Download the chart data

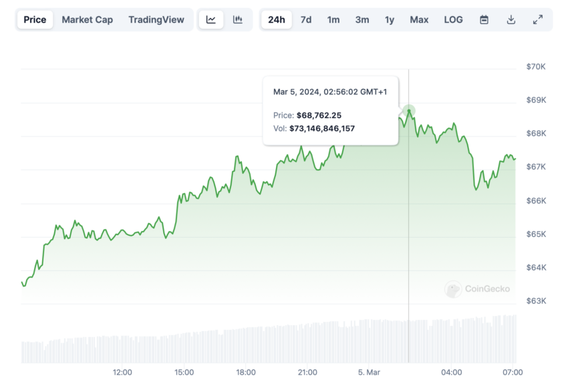click(x=511, y=19)
